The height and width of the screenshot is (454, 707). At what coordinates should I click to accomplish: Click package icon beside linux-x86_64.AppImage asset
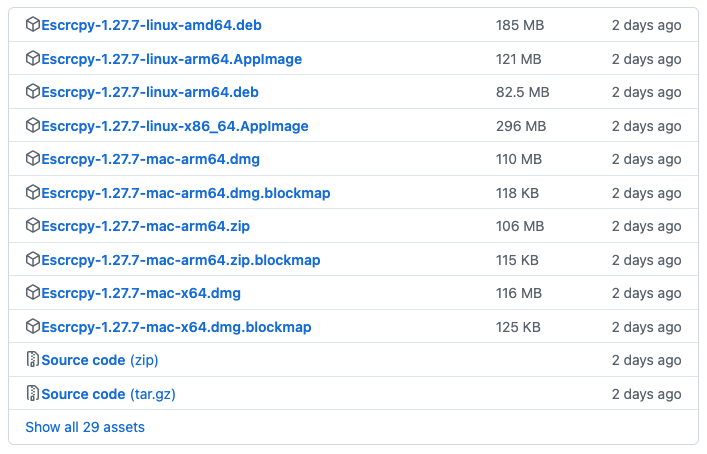[x=33, y=126]
